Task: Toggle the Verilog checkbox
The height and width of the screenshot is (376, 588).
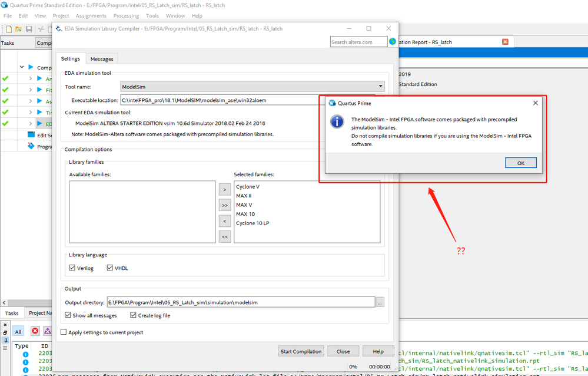Action: click(72, 268)
